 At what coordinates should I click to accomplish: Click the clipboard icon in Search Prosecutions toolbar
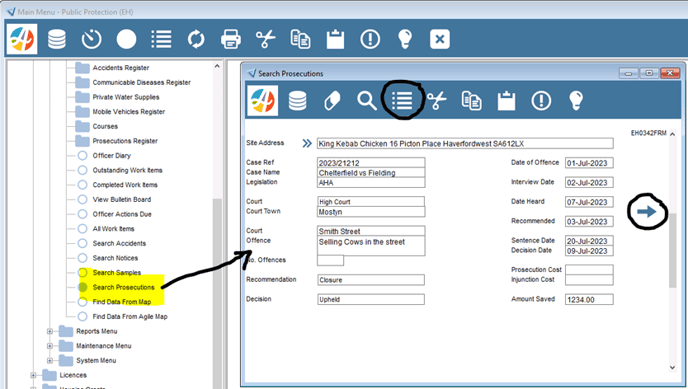tap(506, 101)
